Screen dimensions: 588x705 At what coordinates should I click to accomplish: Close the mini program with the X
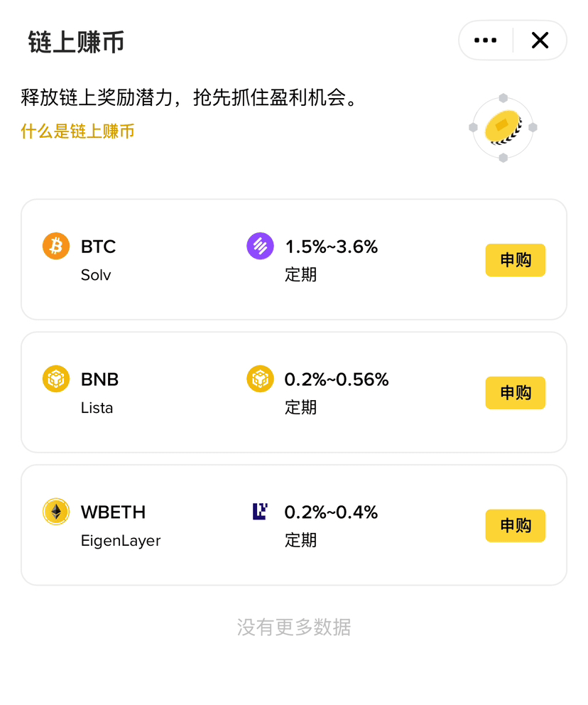click(540, 41)
